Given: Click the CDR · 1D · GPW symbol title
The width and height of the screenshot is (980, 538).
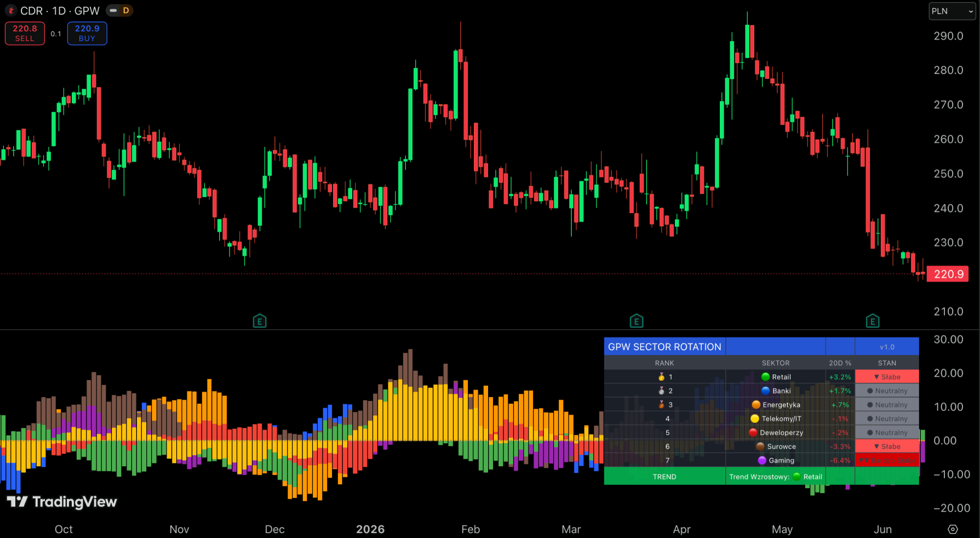Looking at the screenshot, I should pyautogui.click(x=60, y=11).
